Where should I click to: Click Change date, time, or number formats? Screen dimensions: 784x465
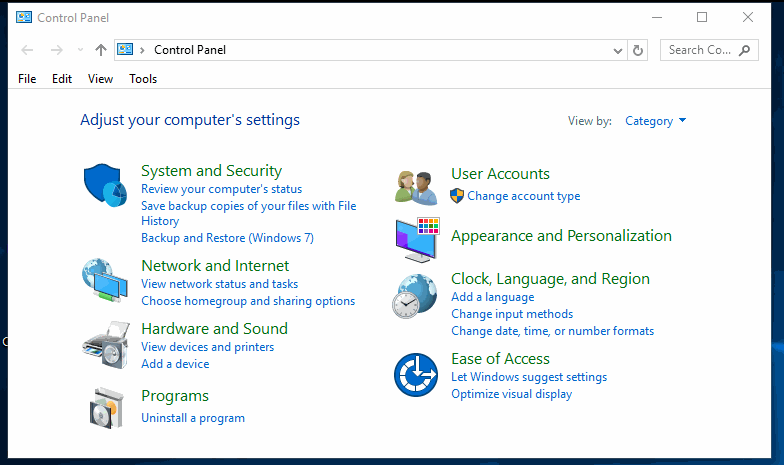pyautogui.click(x=552, y=331)
